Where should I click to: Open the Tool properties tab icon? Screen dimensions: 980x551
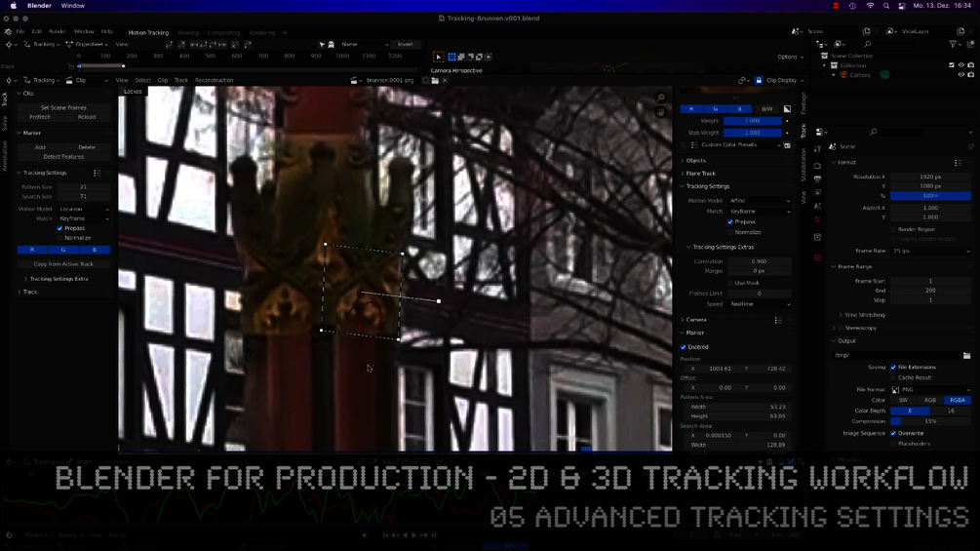coord(817,148)
